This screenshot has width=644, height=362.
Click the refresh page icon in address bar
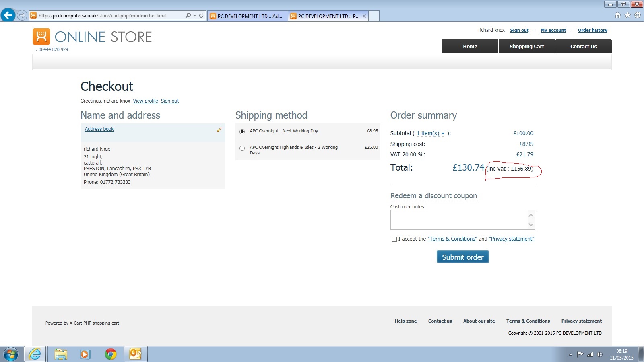(201, 16)
